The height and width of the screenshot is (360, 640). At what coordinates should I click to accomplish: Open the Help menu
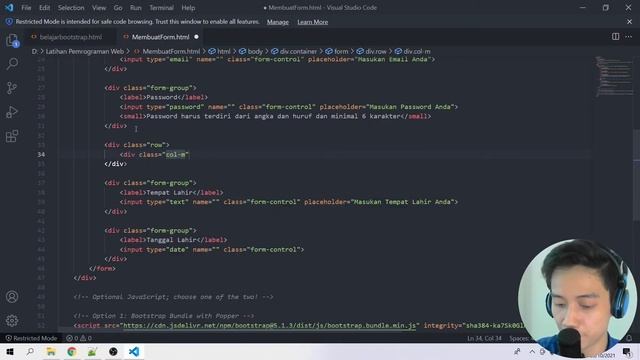[x=188, y=8]
